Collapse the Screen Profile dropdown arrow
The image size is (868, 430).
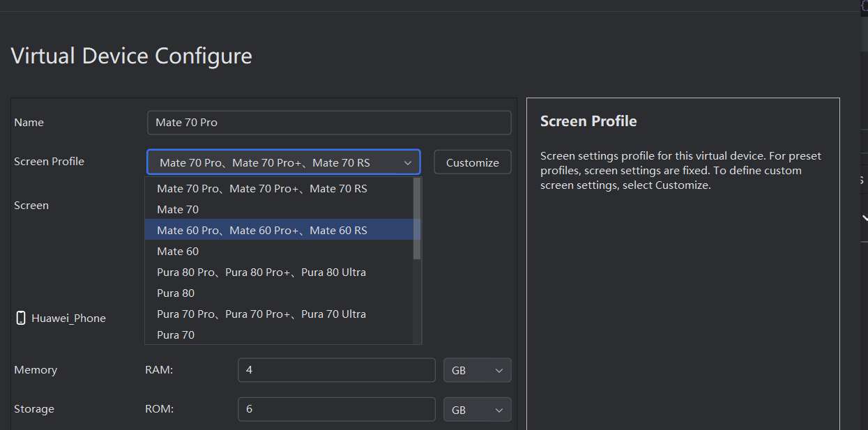tap(408, 163)
